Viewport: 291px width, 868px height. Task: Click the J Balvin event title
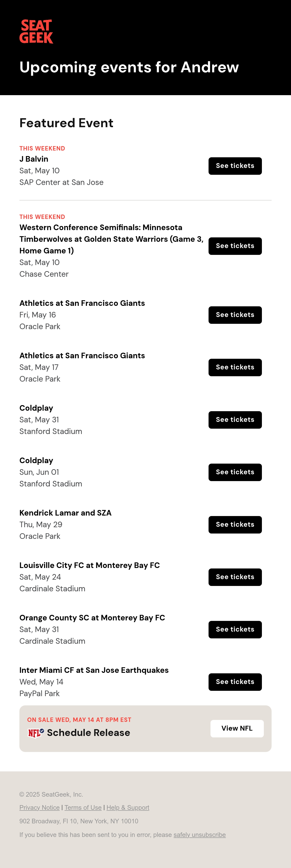[x=34, y=159]
